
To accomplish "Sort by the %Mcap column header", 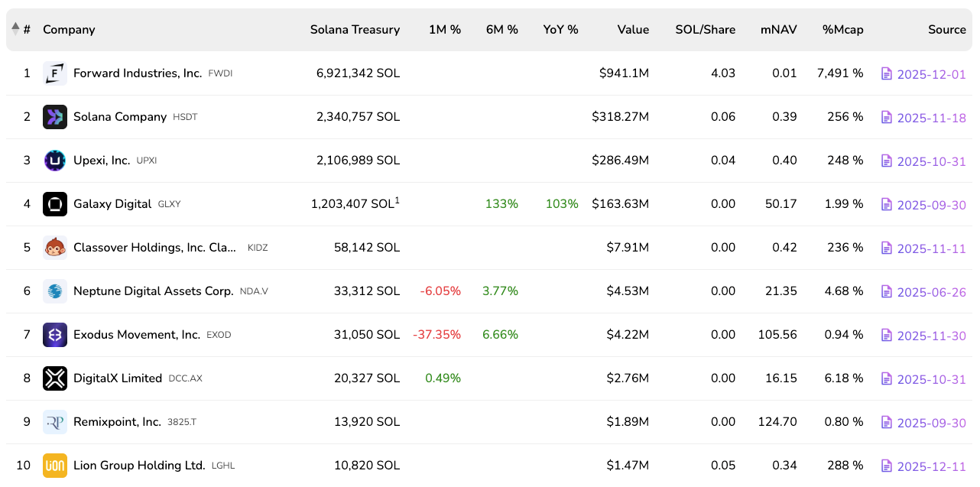I will [842, 30].
